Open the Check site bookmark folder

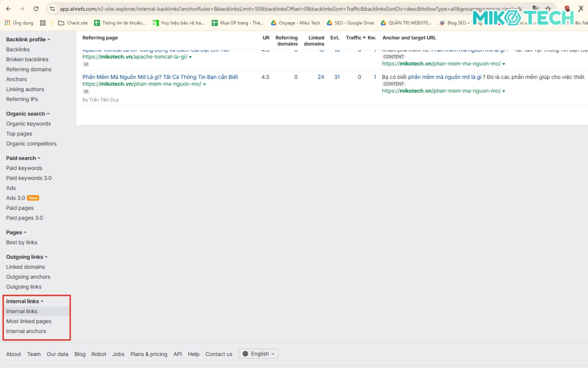point(73,23)
